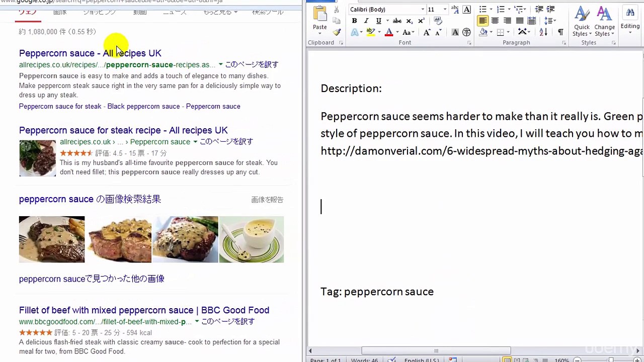
Task: Increase paragraph indent
Action: tap(551, 9)
